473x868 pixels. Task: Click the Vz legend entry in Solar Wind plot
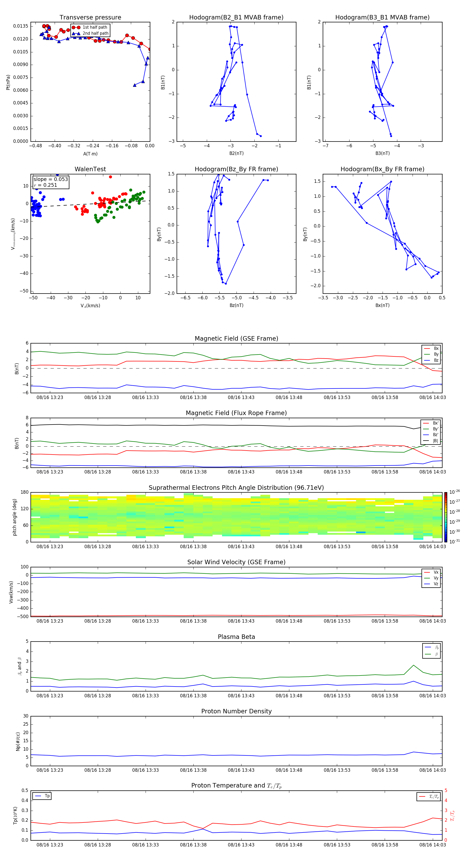point(431,584)
